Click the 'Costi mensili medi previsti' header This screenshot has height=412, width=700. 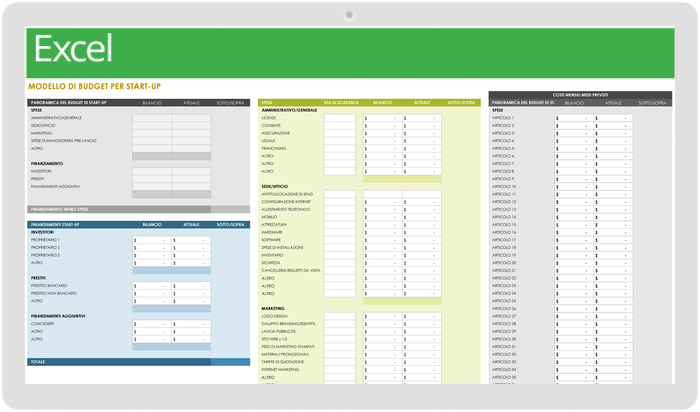580,95
